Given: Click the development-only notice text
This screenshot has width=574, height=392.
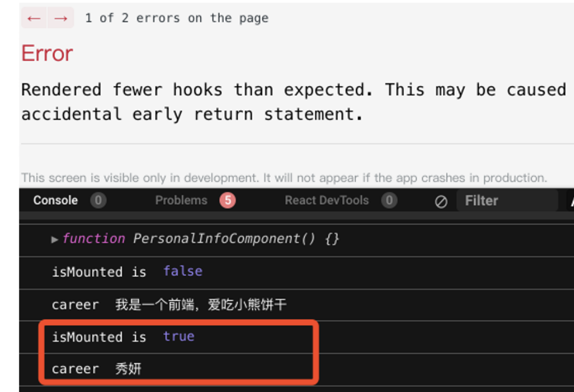Looking at the screenshot, I should [284, 178].
